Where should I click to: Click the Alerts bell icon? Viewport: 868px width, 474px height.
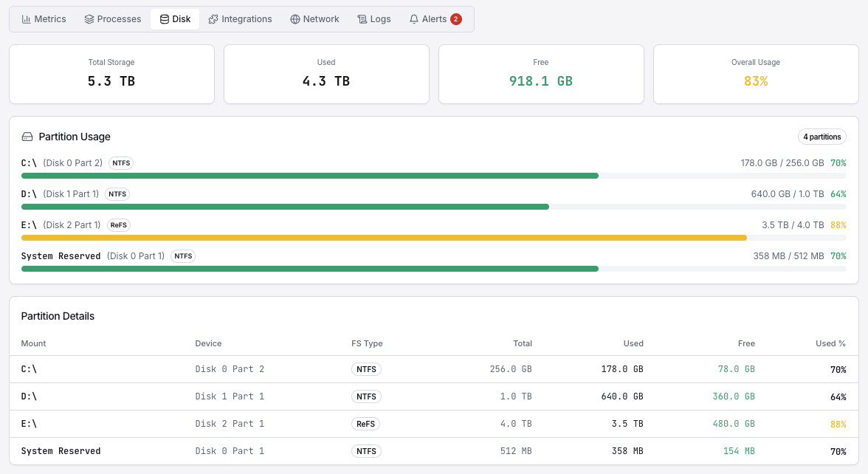click(414, 18)
